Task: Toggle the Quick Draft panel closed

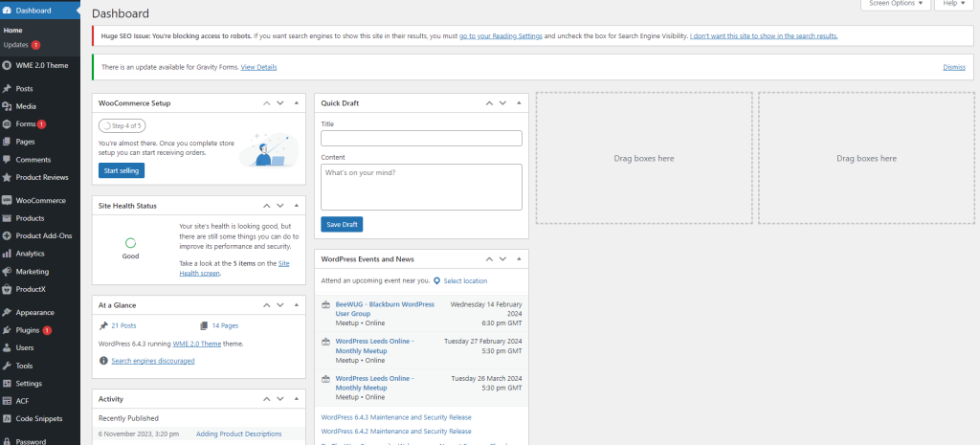Action: (519, 102)
